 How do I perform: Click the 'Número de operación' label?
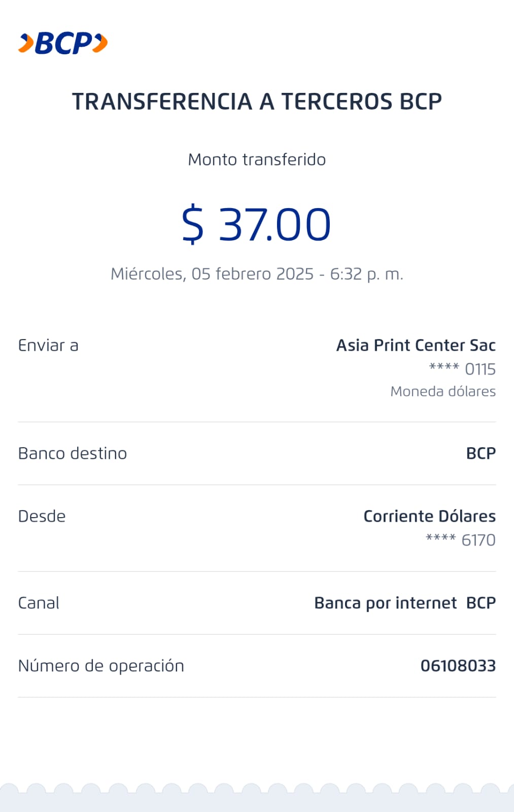click(101, 666)
